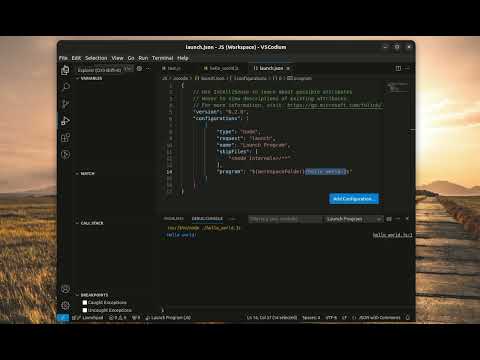Click the Spaces: 4 indentation indicator
The image size is (480, 360).
click(311, 318)
